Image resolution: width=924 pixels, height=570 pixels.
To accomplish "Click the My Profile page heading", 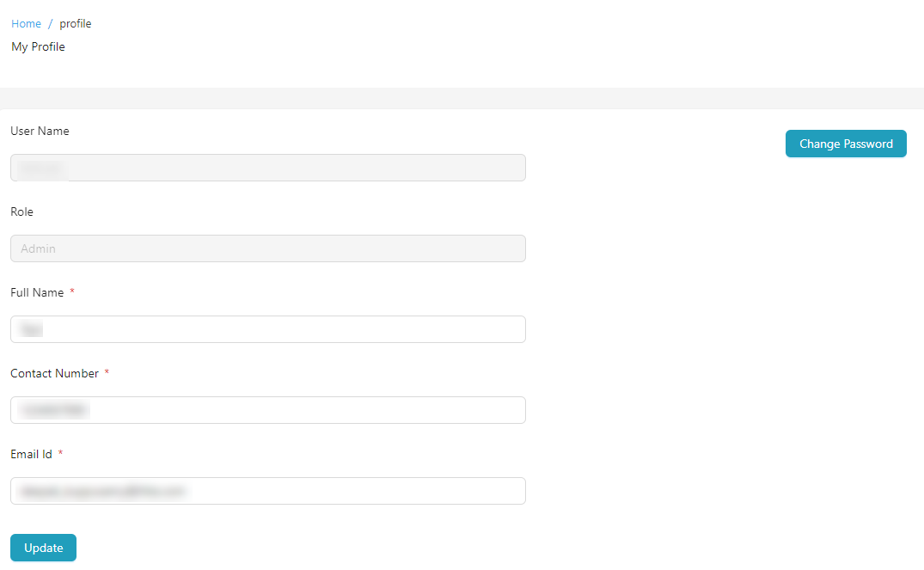I will click(x=38, y=47).
